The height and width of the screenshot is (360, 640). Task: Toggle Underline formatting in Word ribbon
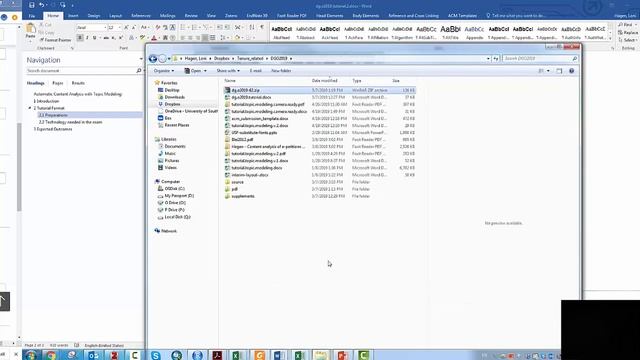tap(94, 38)
